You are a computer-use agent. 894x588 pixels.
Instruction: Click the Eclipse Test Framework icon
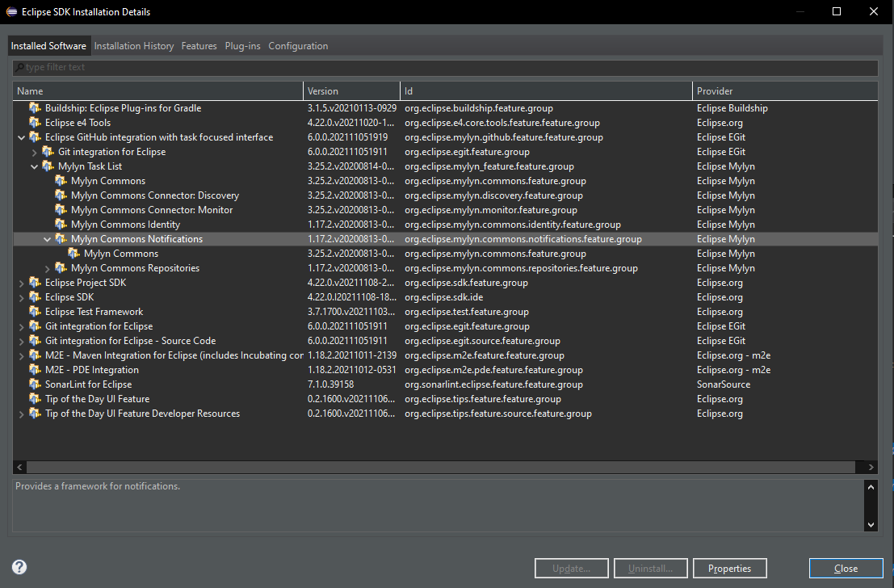35,312
